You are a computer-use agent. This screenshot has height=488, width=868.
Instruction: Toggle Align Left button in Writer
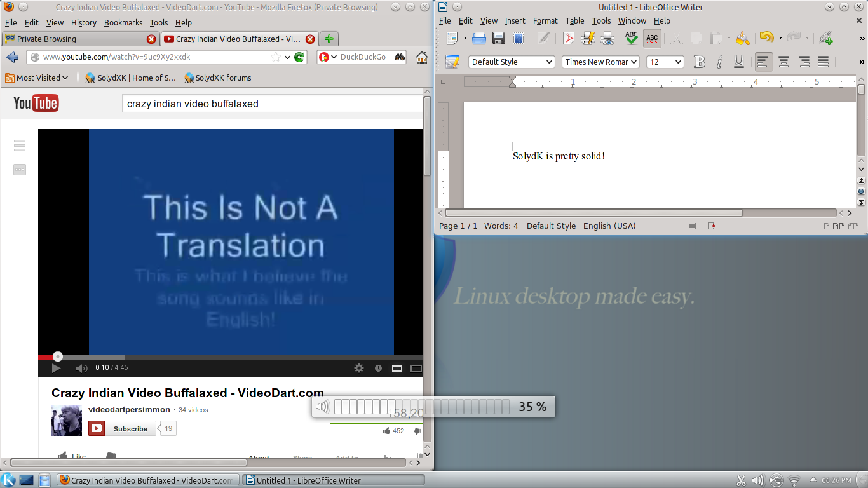[763, 62]
